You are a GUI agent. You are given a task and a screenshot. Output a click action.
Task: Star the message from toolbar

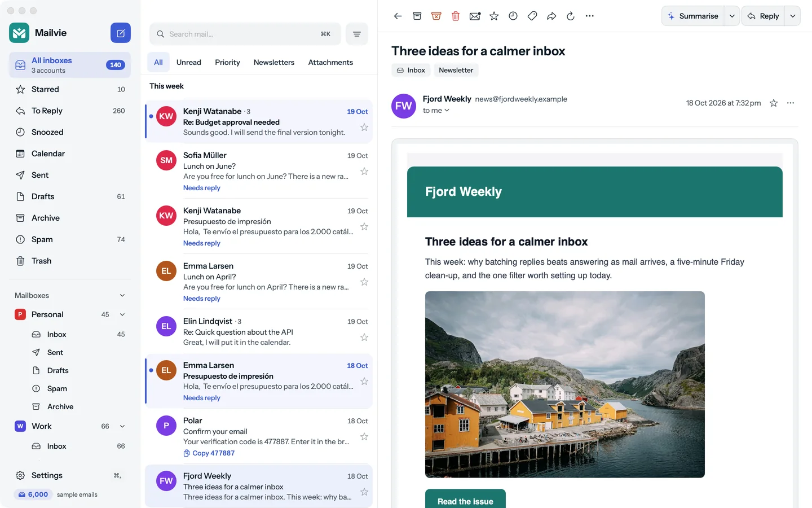pos(494,16)
